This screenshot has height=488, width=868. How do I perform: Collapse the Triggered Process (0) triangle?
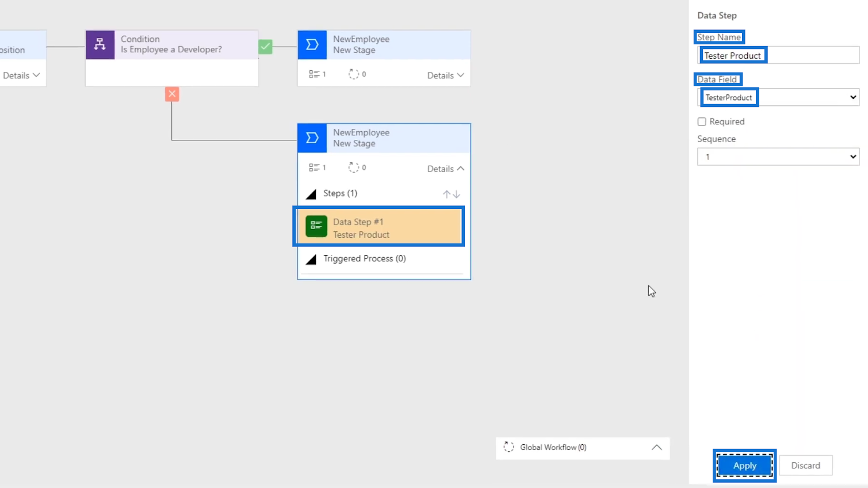point(311,260)
